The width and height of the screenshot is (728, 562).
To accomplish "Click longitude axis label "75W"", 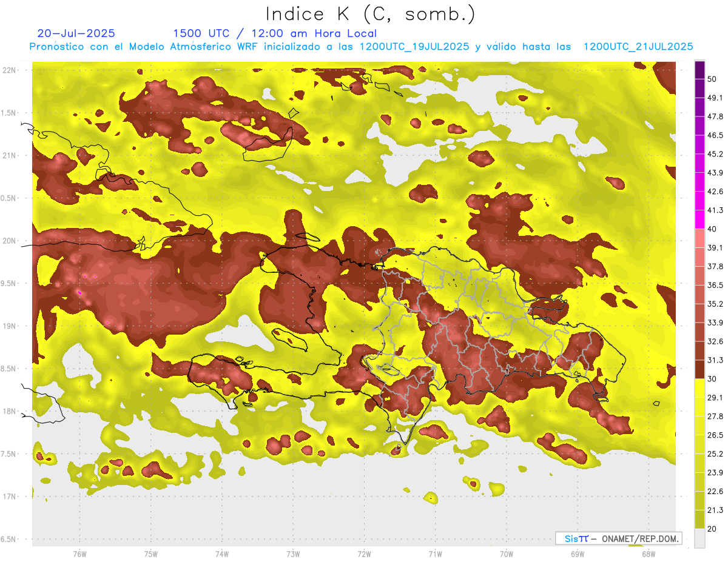I will click(x=150, y=554).
